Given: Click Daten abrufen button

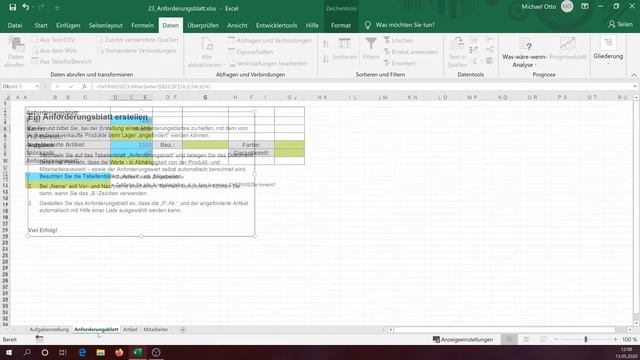Looking at the screenshot, I should [16, 52].
